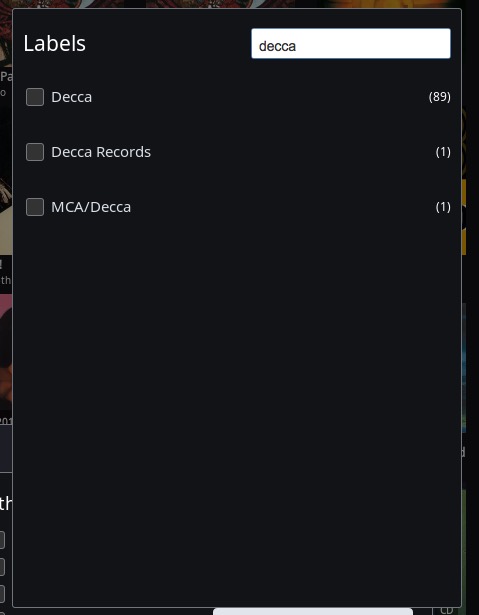Click the (1) count beside MCA/Decca
The height and width of the screenshot is (615, 479).
pyautogui.click(x=443, y=207)
